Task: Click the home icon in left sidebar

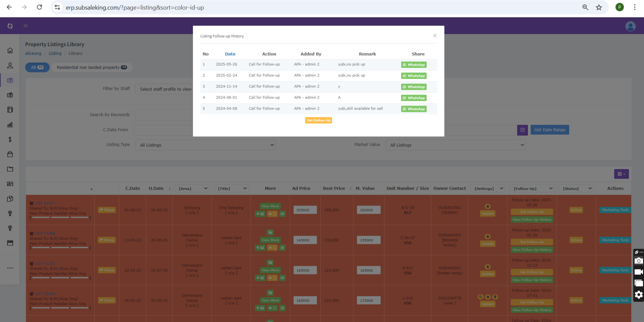Action: pos(10,51)
